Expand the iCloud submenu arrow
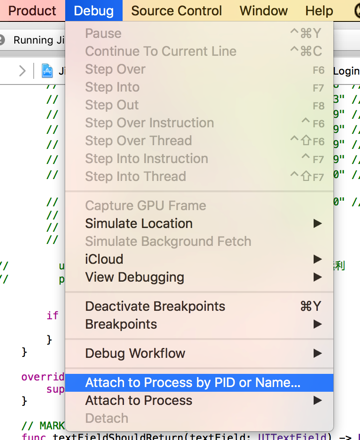 [317, 259]
